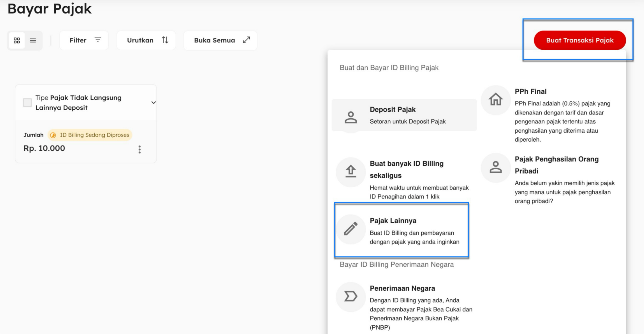Switch to list view layout

[33, 40]
